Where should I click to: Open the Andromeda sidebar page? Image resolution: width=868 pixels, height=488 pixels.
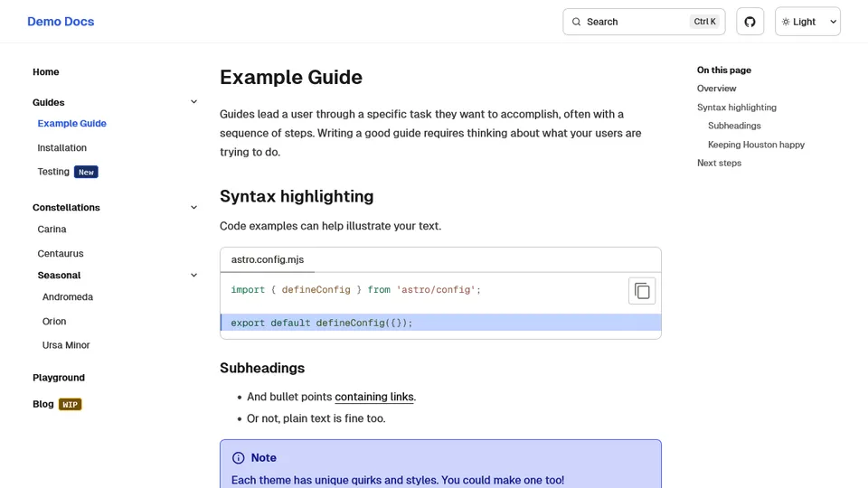[x=68, y=297]
